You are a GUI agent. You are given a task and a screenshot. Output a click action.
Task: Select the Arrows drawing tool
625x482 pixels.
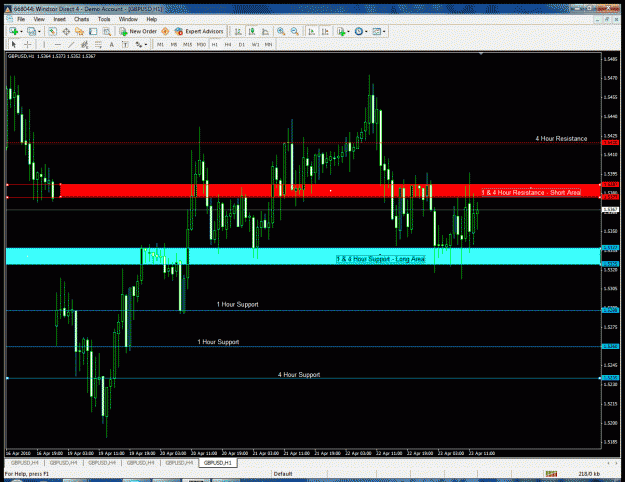[138, 44]
